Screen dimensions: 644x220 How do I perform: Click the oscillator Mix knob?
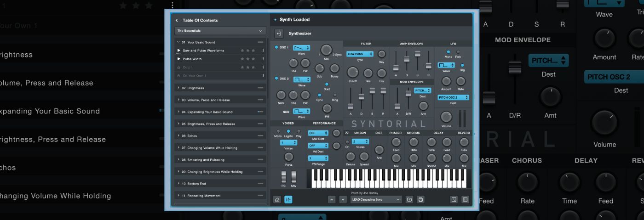click(326, 50)
